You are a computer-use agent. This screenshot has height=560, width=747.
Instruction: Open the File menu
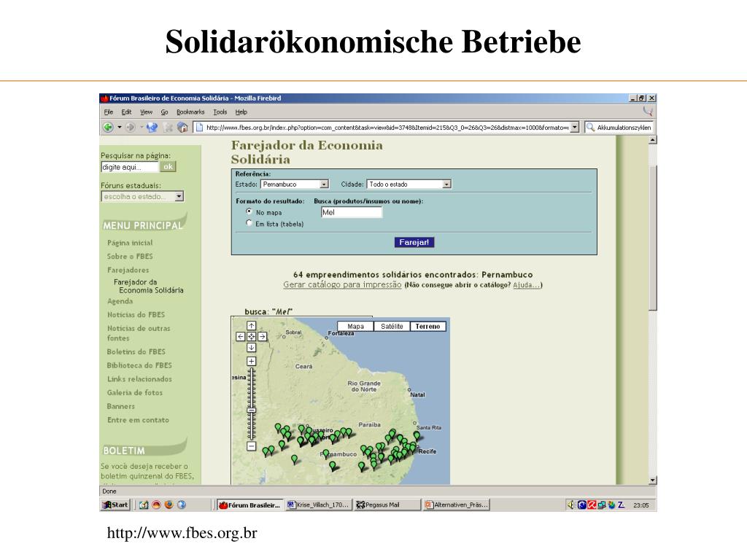(109, 112)
